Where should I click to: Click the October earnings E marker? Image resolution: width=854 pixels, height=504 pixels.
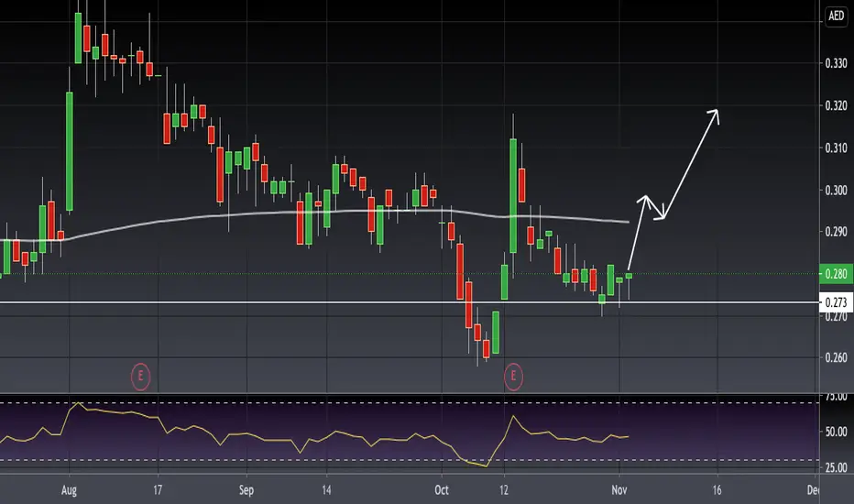click(513, 376)
